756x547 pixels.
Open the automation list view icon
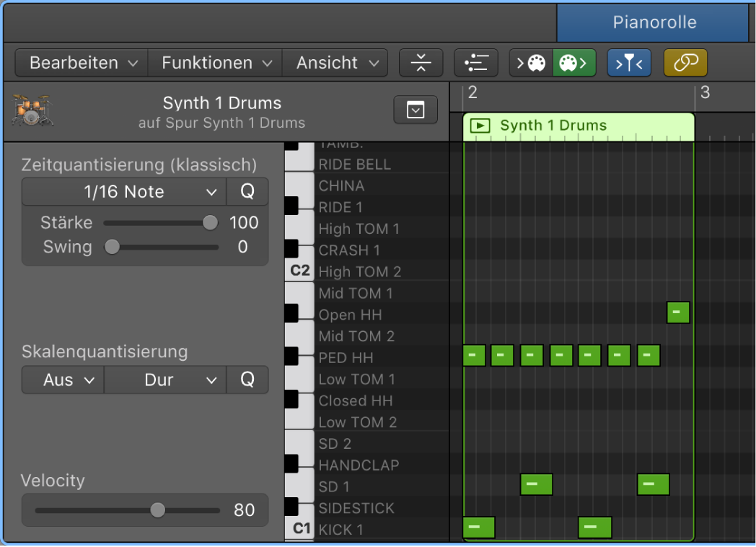pos(475,63)
